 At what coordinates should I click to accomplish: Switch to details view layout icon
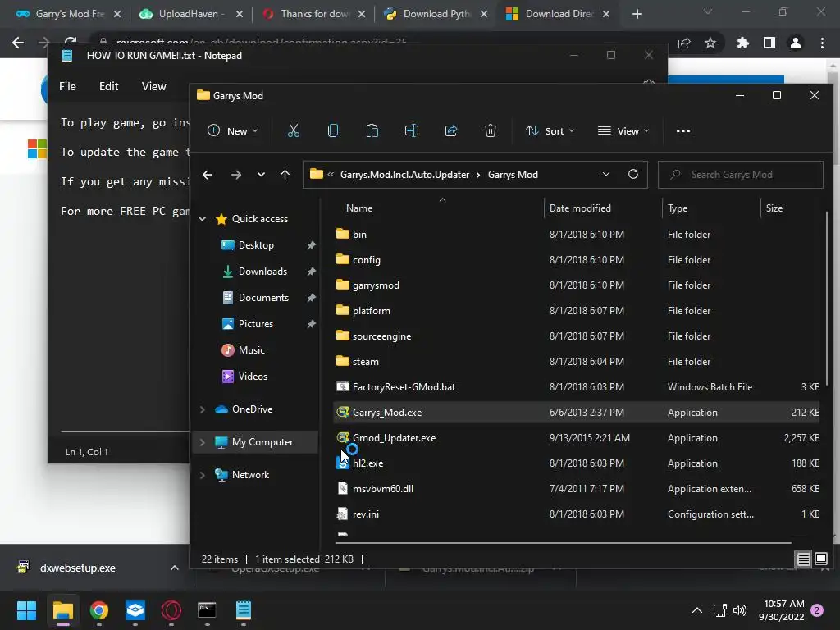pyautogui.click(x=804, y=559)
